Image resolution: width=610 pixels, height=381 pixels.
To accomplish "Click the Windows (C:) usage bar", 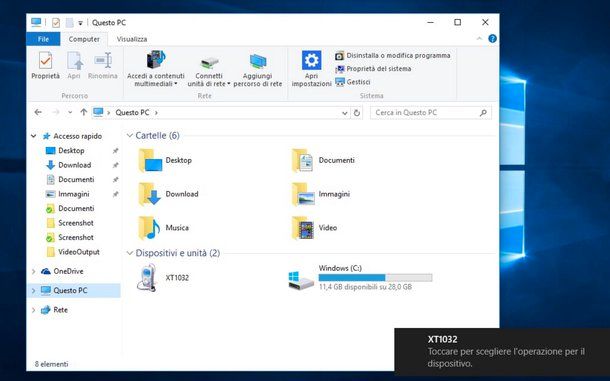I will 375,277.
